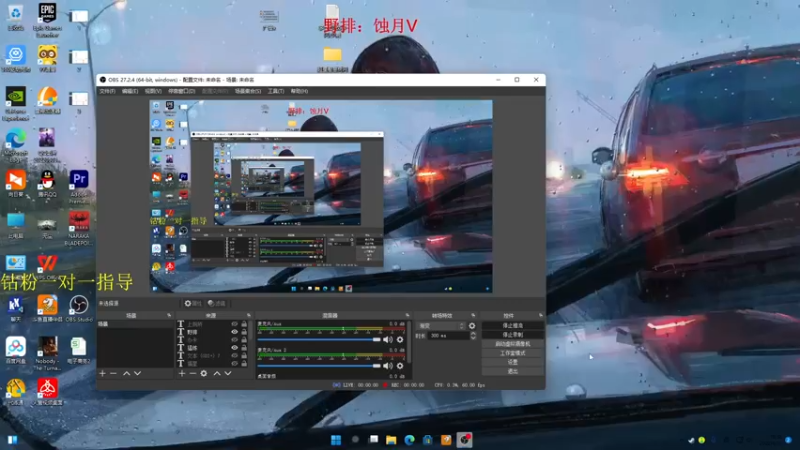Open 腾讯QQ penguin desktop icon

coord(47,184)
